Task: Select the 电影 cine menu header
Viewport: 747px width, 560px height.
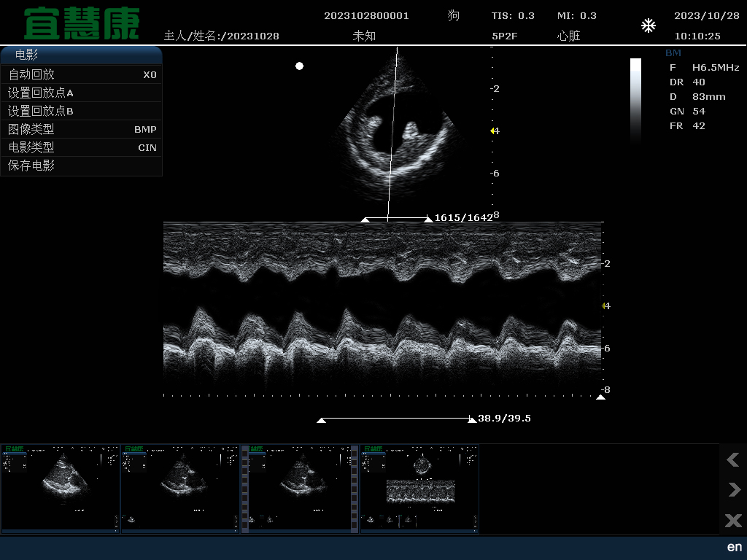Action: 81,55
